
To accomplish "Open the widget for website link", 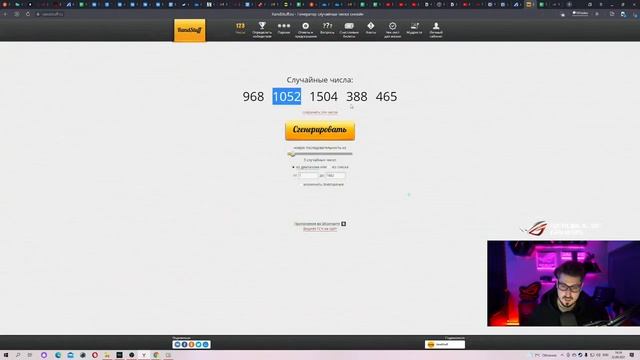I will pos(320,229).
